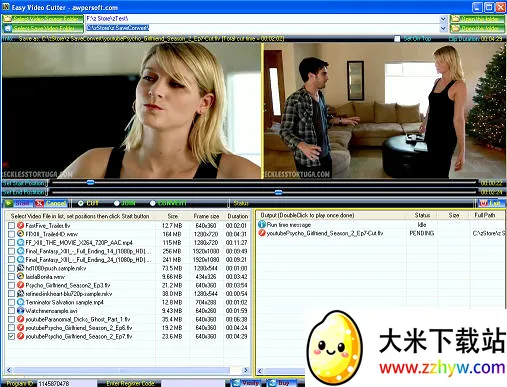
Task: Select the Run time message row
Action: 381,225
